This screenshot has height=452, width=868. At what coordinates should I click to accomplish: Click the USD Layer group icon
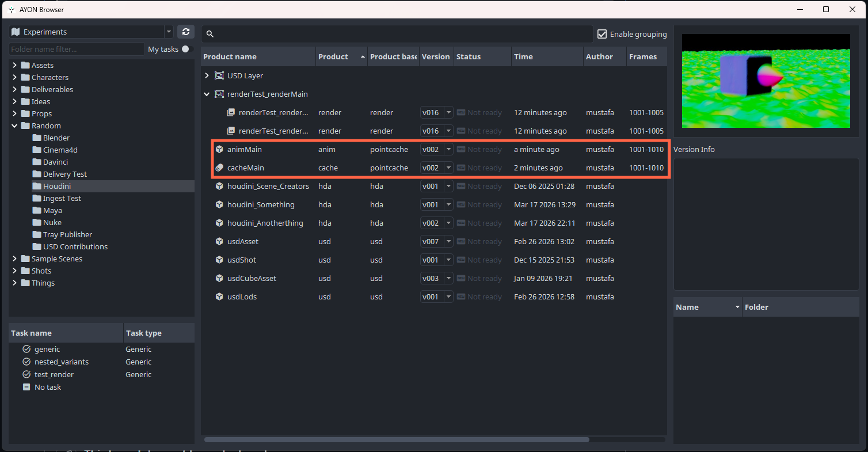point(219,75)
